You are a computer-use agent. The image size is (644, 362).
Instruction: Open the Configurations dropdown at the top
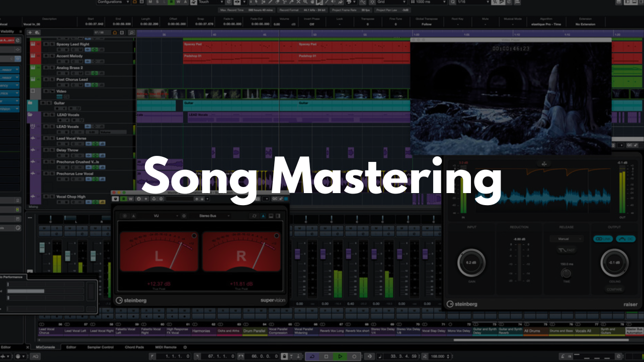tap(112, 2)
